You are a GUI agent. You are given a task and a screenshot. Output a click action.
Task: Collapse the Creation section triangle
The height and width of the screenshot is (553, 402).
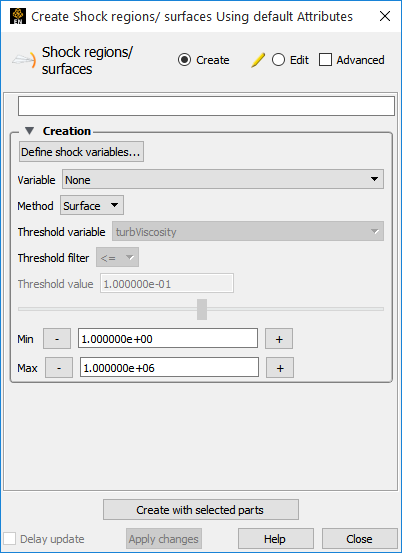[x=30, y=131]
